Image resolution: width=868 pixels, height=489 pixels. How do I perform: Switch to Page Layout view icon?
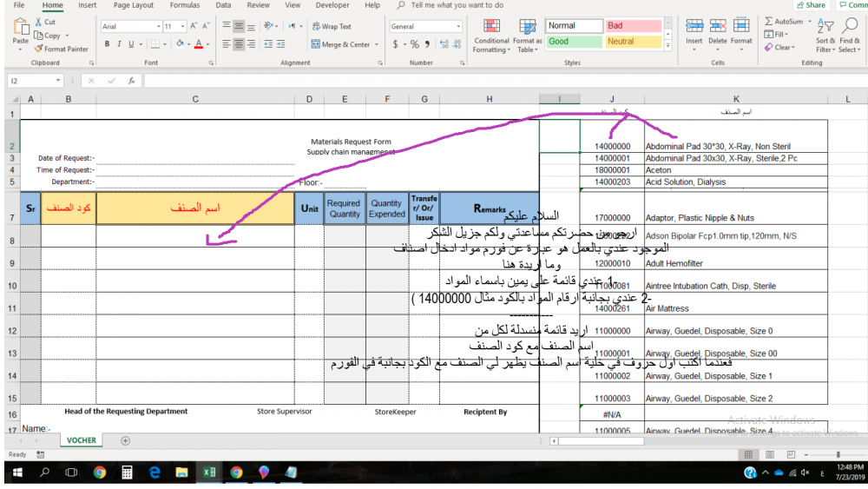click(x=770, y=454)
